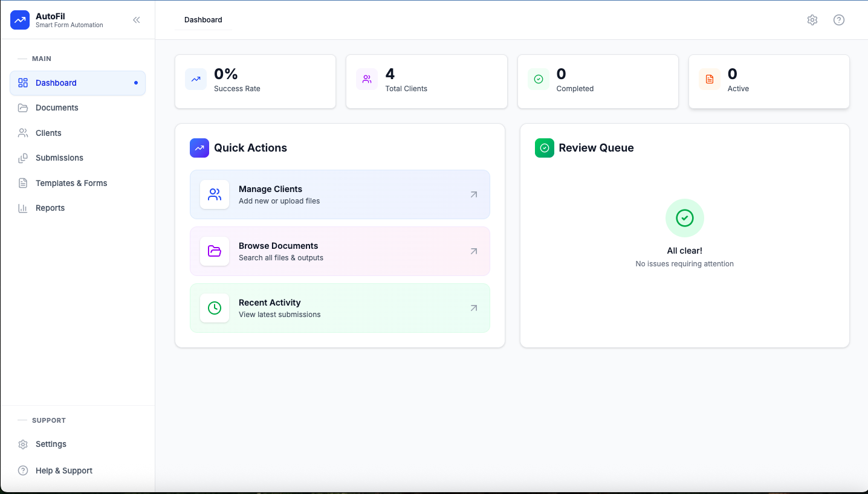Open Templates & Forms from the sidebar
Viewport: 868px width, 494px height.
(72, 183)
